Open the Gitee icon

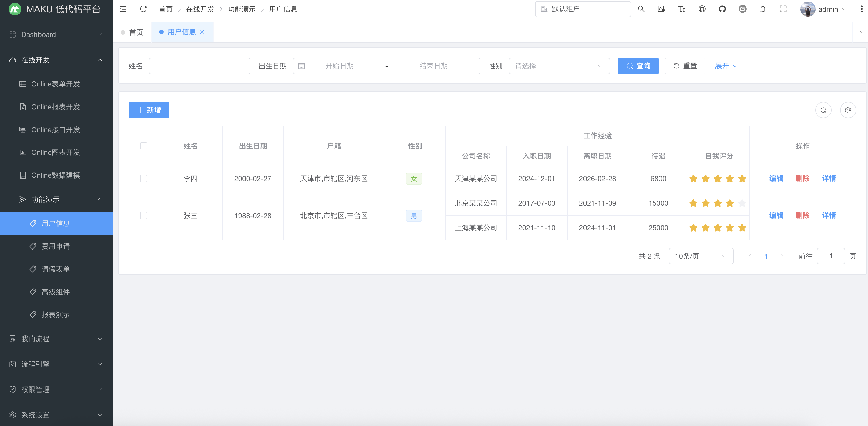[742, 9]
